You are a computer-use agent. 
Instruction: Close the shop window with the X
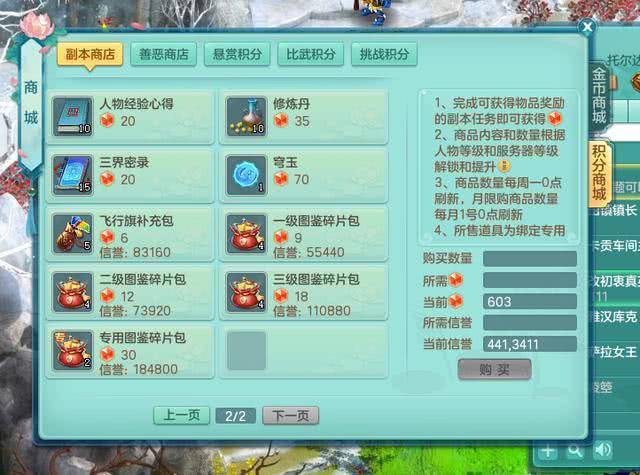pyautogui.click(x=587, y=27)
